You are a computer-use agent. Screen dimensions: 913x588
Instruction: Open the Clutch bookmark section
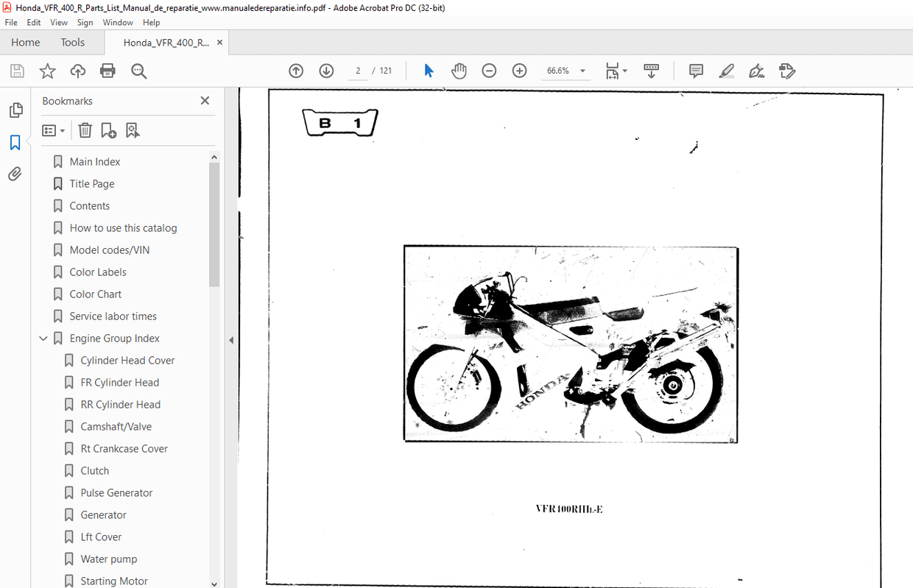[94, 470]
